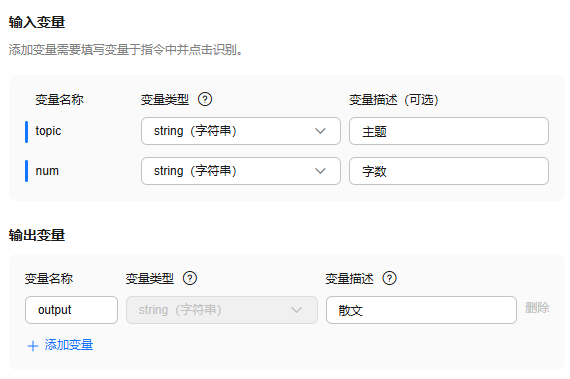570x379 pixels.
Task: Expand num row type dropdown chevron
Action: tap(320, 171)
